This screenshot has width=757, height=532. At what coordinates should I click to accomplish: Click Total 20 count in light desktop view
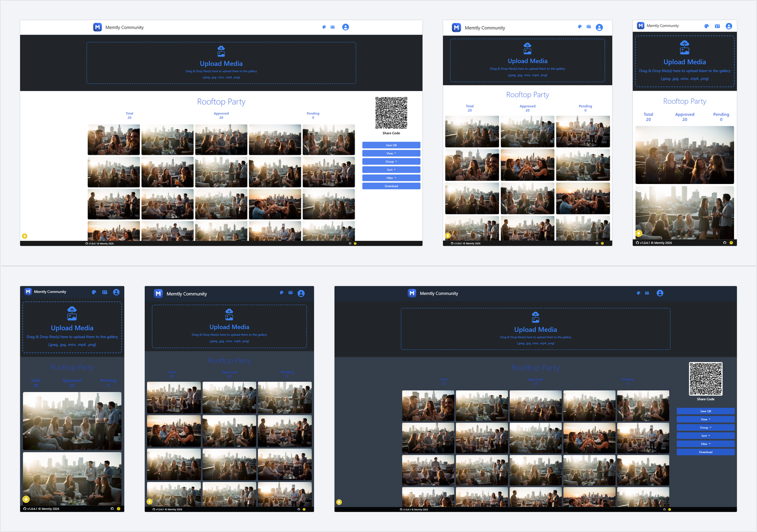coord(129,115)
